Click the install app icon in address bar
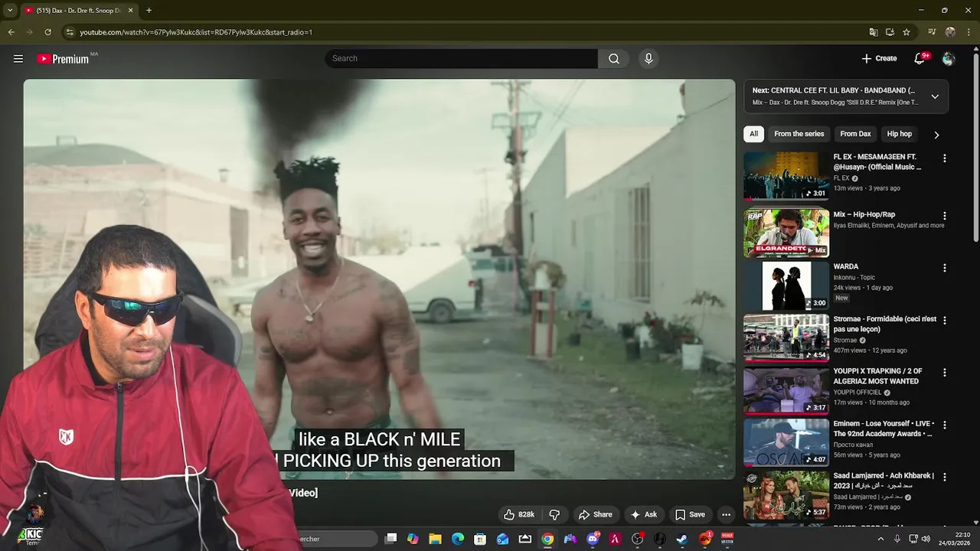 [890, 32]
